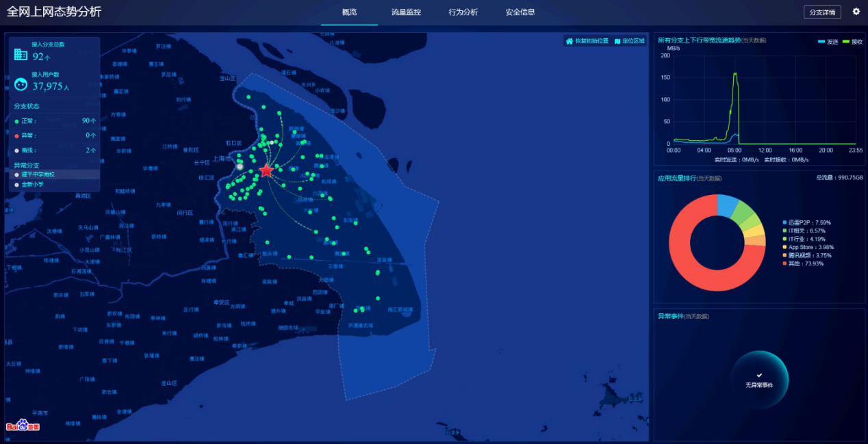The width and height of the screenshot is (868, 444).
Task: Toggle 迅雷P2P in the pie legend
Action: coord(808,222)
